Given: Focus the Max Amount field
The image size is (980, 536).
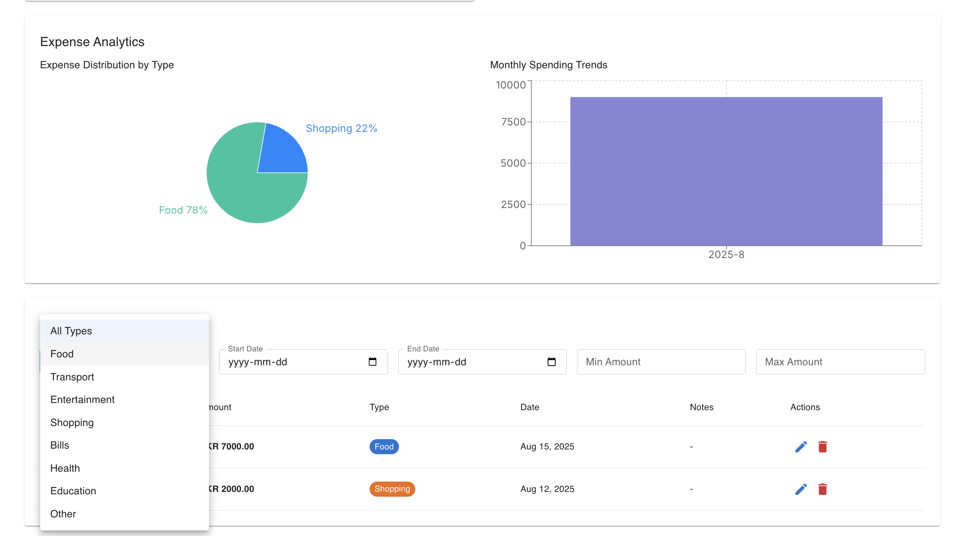Looking at the screenshot, I should click(840, 362).
